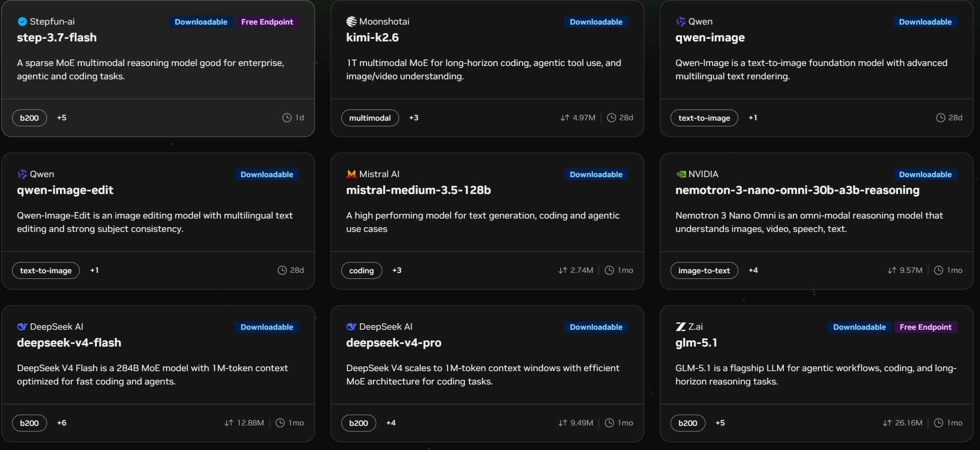Click the NVIDIA logo icon
This screenshot has height=450, width=980.
(681, 174)
